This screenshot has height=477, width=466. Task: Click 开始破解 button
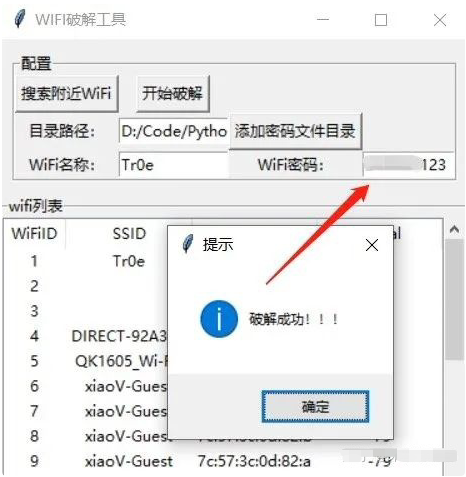point(173,93)
